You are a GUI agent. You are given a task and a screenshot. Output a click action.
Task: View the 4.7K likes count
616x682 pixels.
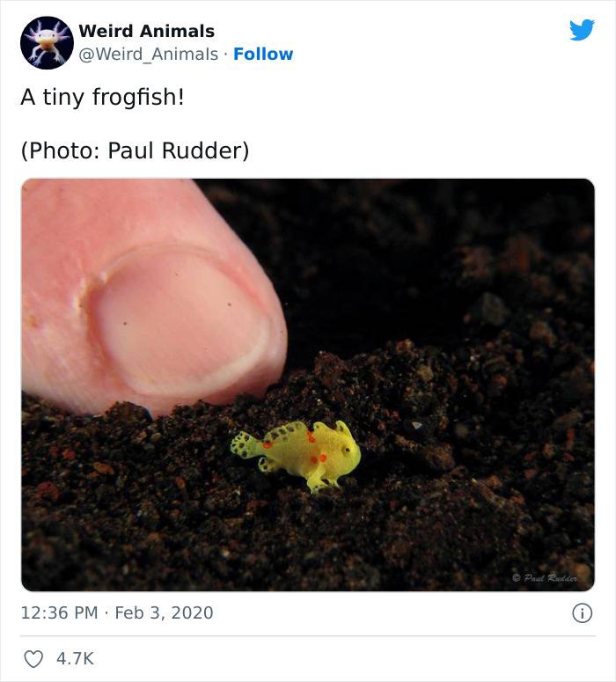[76, 658]
